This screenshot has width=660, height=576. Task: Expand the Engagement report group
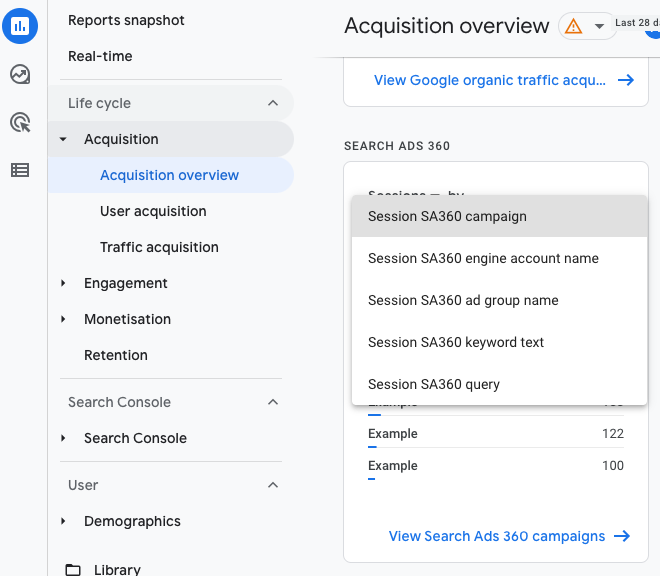click(x=63, y=283)
